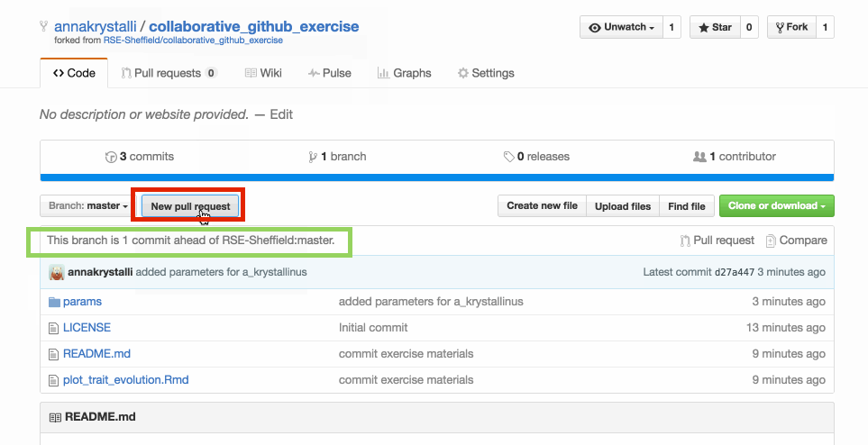Open the collaborative_github_exercise repository link
Viewport: 868px width, 445px height.
click(x=253, y=26)
